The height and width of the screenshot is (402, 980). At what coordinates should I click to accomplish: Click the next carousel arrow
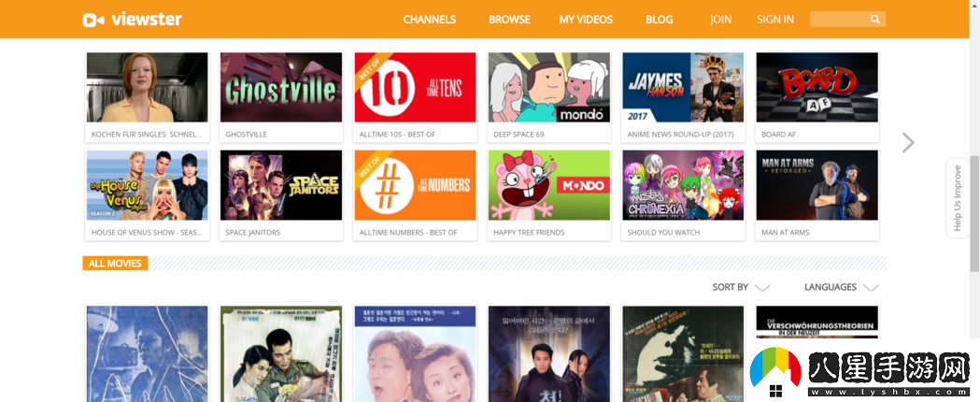tap(908, 142)
